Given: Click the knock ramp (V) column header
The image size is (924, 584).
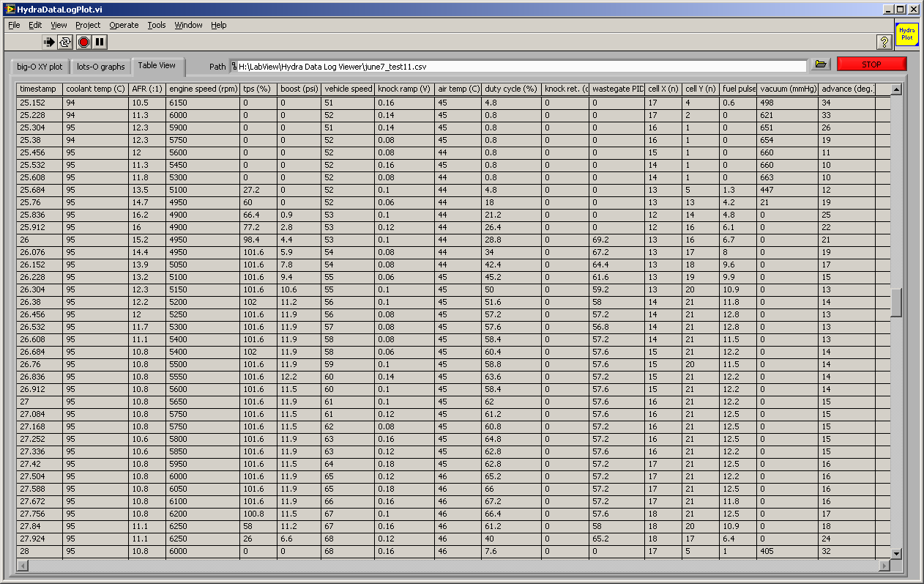Looking at the screenshot, I should tap(405, 89).
